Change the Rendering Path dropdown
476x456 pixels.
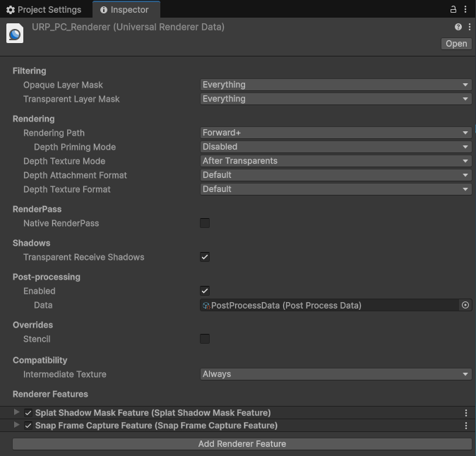pyautogui.click(x=335, y=133)
